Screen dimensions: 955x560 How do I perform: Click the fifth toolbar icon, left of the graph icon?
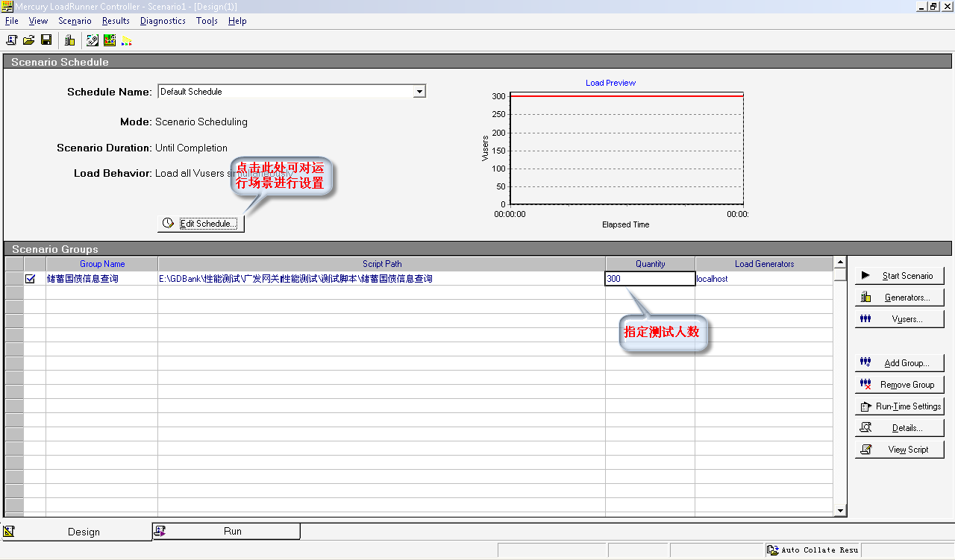click(x=93, y=40)
